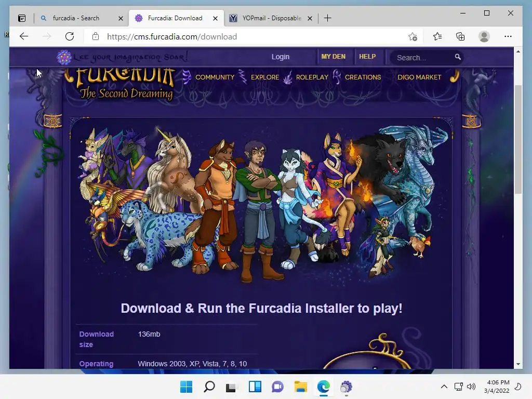Open the clock and date panel
Image resolution: width=532 pixels, height=399 pixels.
(497, 387)
